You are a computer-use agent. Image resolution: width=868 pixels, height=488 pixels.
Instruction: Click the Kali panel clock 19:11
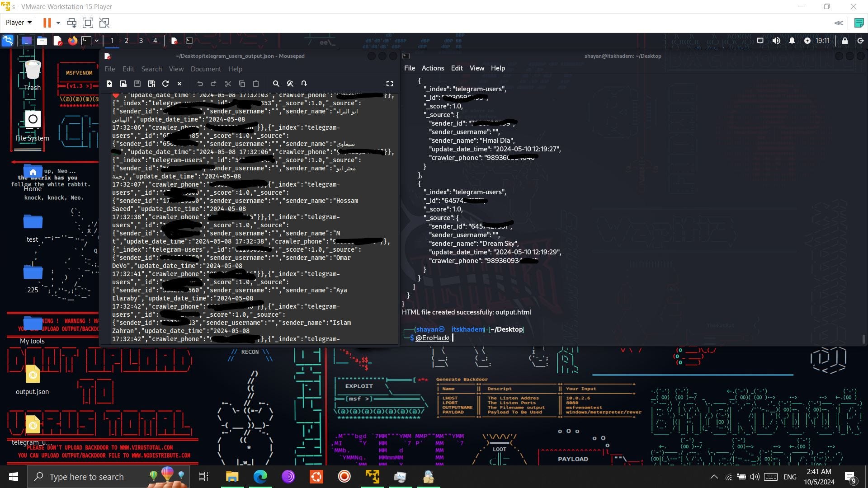click(x=822, y=41)
